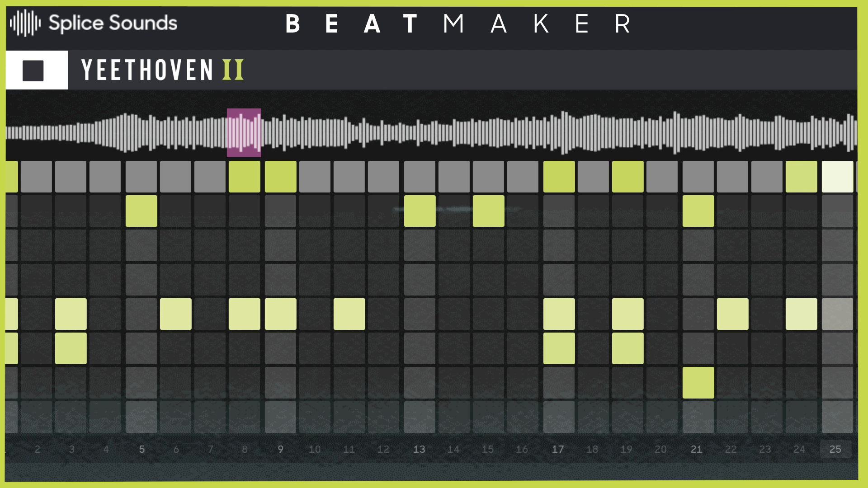868x488 pixels.
Task: Turn off the second row pad at step 15
Action: pyautogui.click(x=489, y=211)
